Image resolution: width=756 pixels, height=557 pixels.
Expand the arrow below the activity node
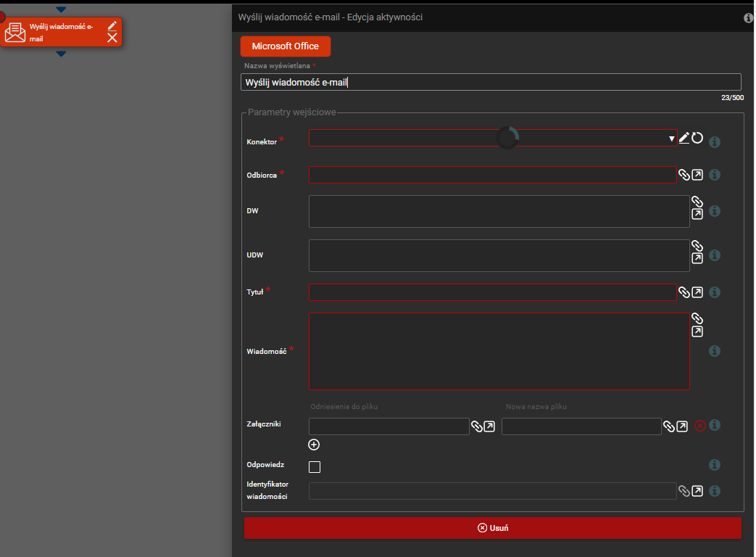[x=61, y=54]
